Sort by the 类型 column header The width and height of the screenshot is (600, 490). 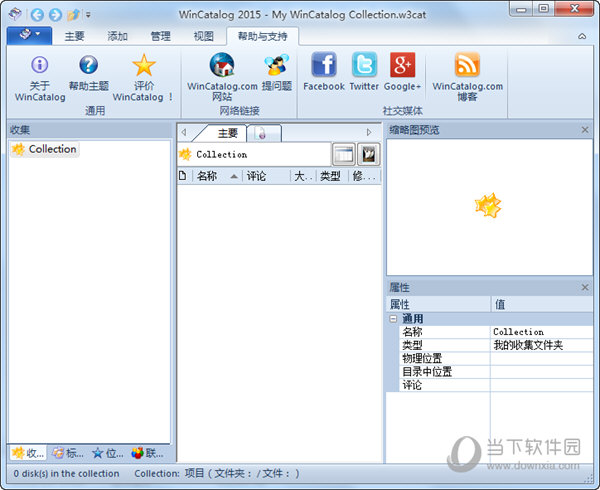pos(332,176)
